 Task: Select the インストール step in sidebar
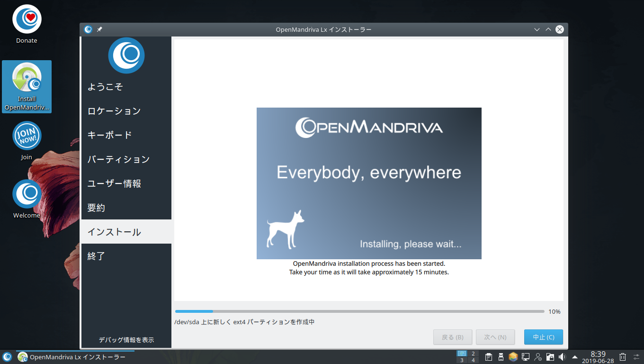coord(126,232)
